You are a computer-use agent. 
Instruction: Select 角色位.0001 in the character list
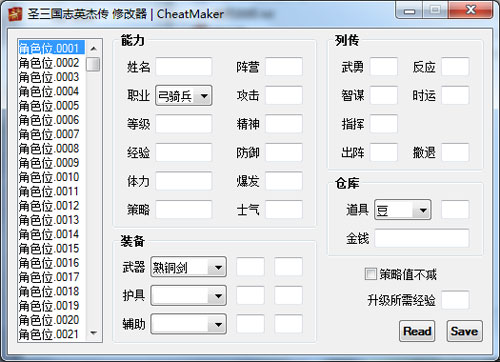52,48
